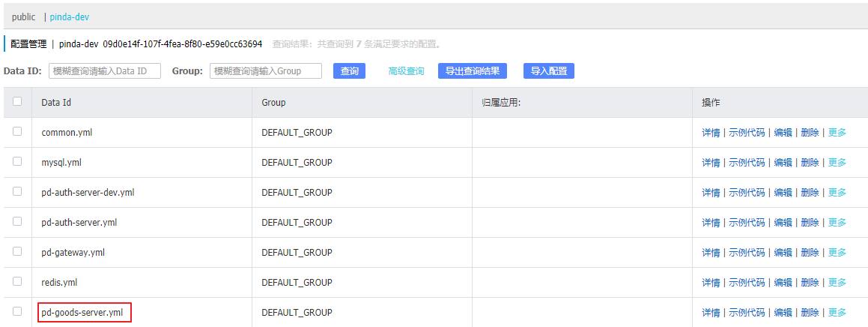Check the box for common.yml row
The width and height of the screenshot is (868, 327).
(17, 132)
